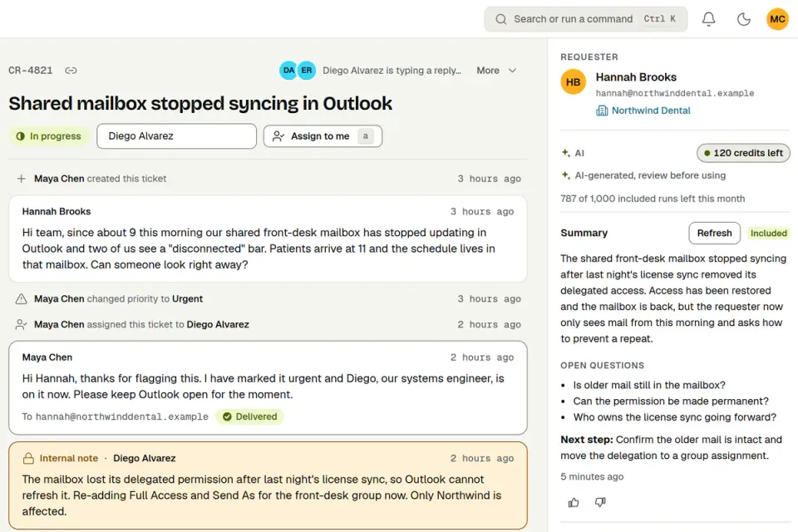Image resolution: width=798 pixels, height=532 pixels.
Task: Click the AI sparkle icon
Action: click(565, 153)
